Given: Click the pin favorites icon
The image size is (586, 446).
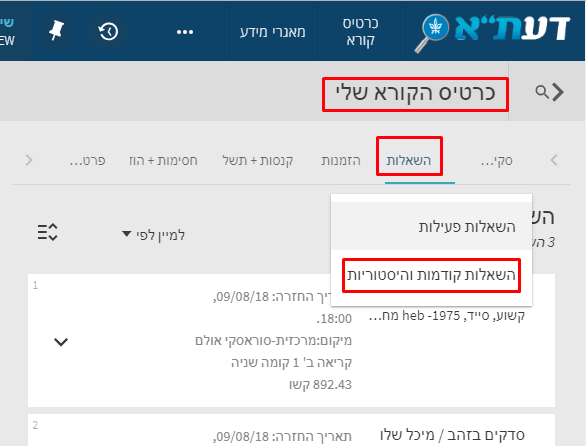Looking at the screenshot, I should (56, 31).
